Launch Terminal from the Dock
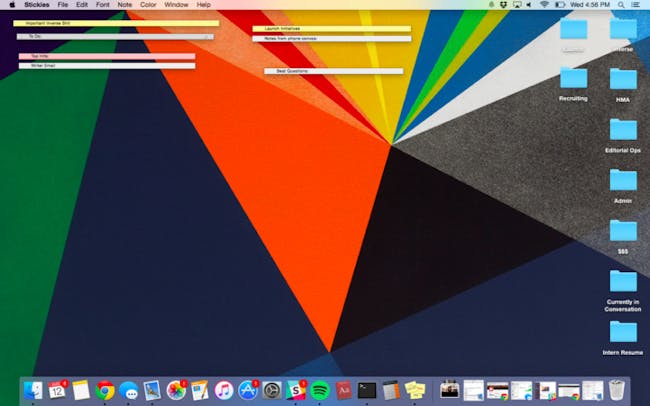 367,390
